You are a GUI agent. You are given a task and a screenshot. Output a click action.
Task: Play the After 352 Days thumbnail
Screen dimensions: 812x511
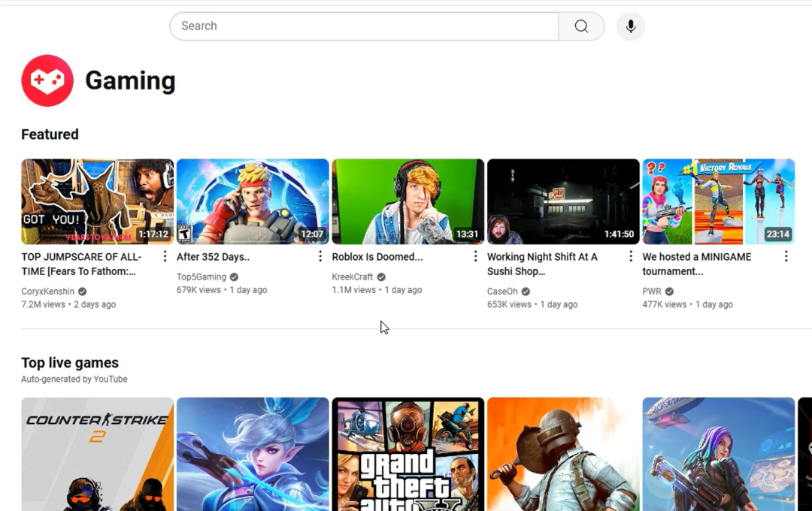click(253, 201)
